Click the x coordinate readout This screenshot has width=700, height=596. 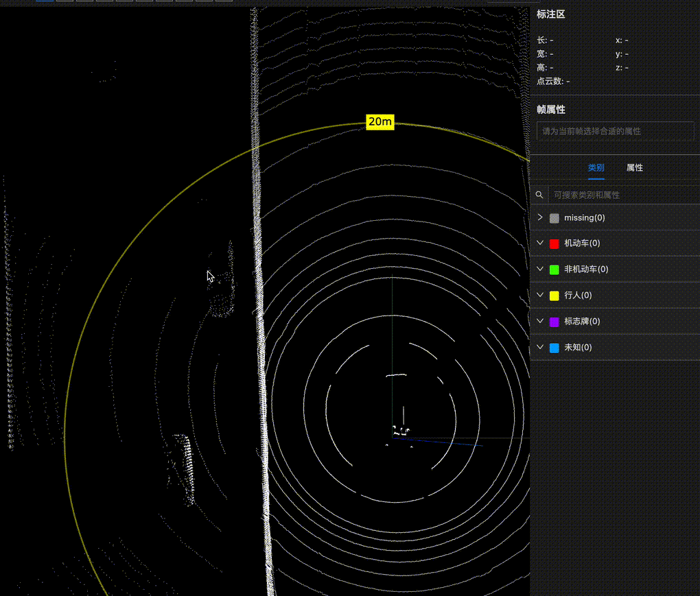[622, 40]
